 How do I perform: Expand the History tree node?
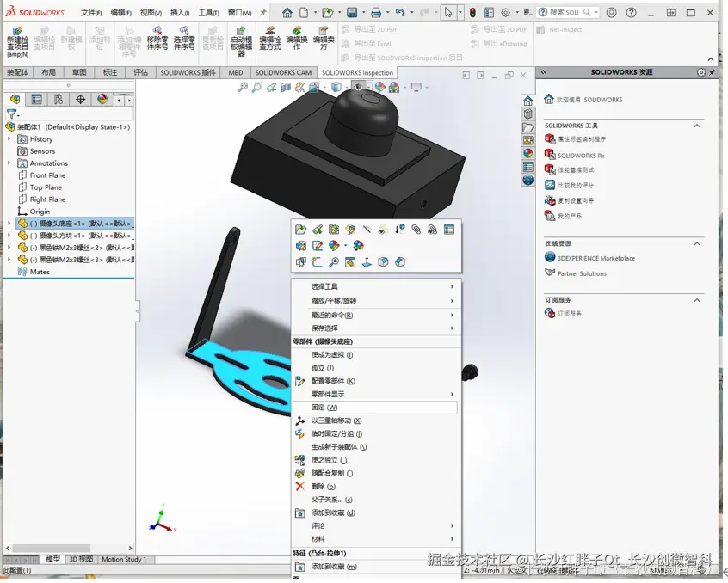pyautogui.click(x=9, y=138)
